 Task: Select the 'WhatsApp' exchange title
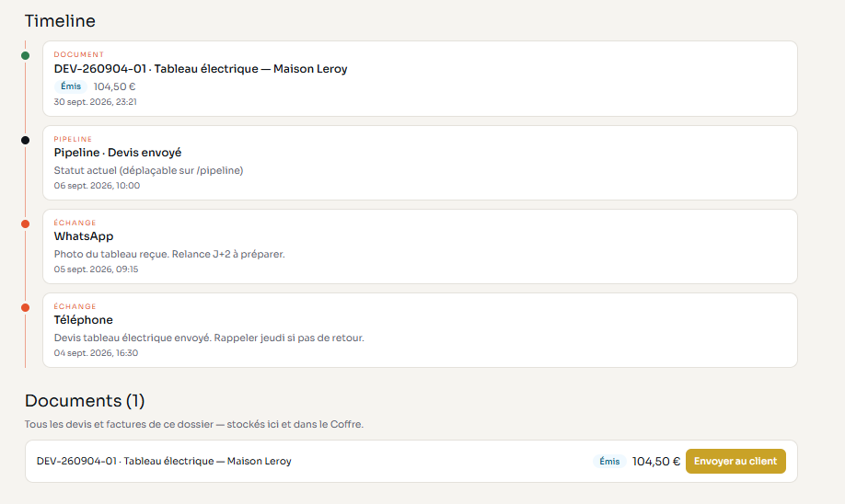click(84, 236)
